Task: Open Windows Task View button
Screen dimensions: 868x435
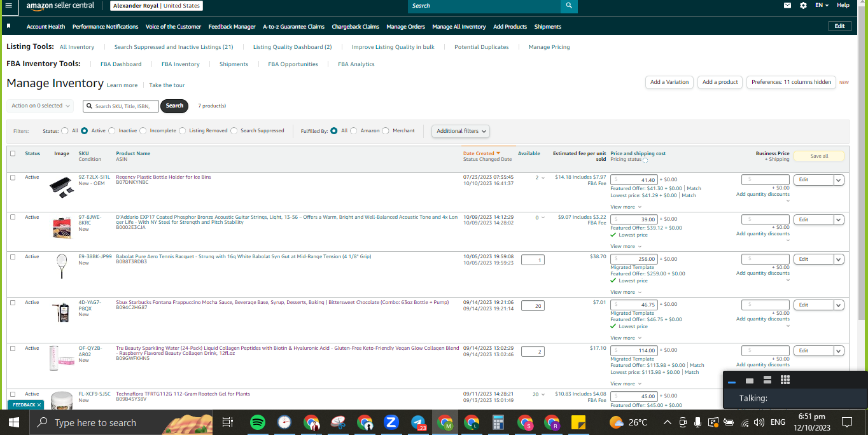Action: [x=228, y=422]
